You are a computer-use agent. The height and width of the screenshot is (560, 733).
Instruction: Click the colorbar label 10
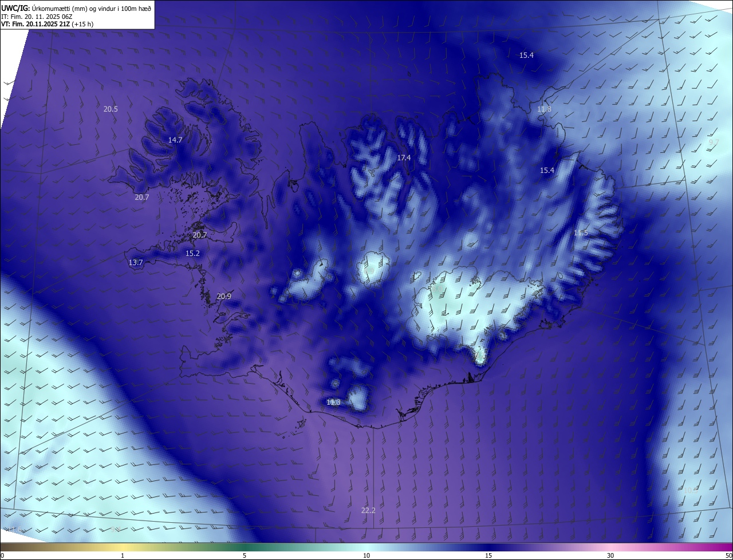(366, 555)
